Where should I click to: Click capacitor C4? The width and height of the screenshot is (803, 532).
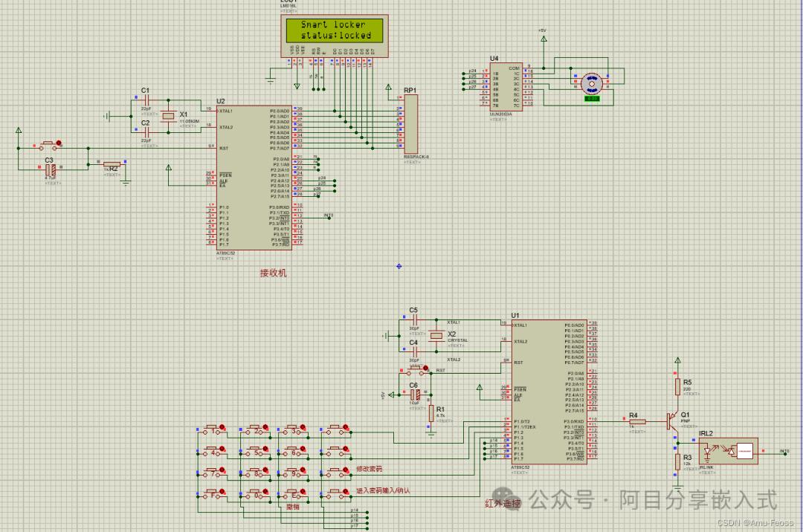(414, 351)
